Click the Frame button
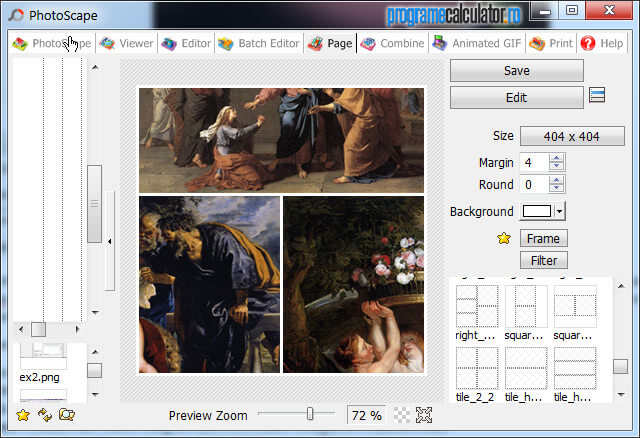This screenshot has width=640, height=438. 544,238
